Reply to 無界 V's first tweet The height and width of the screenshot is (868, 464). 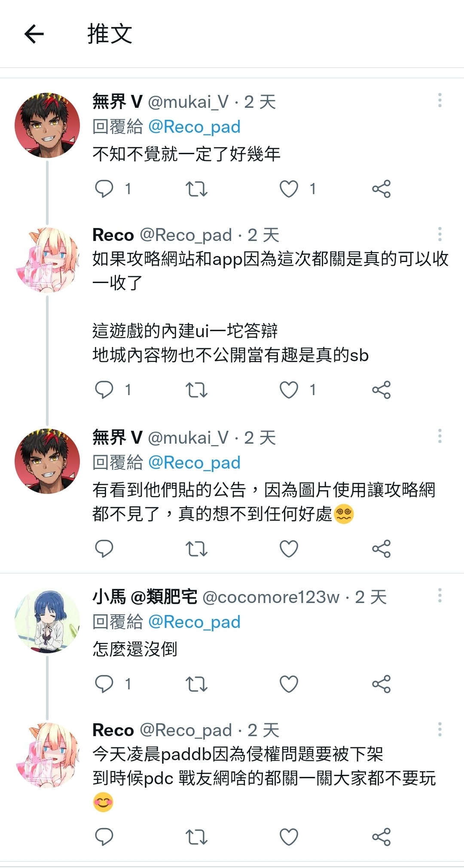click(104, 189)
